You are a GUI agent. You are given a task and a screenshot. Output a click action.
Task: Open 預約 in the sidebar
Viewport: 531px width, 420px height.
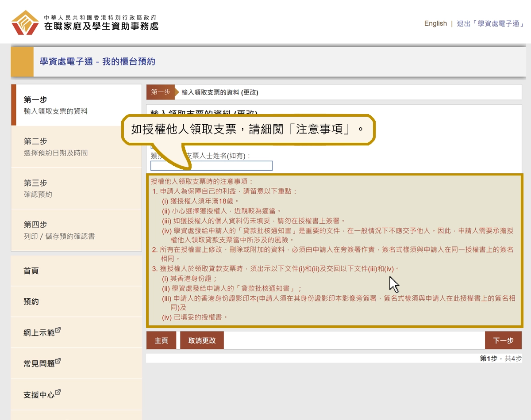click(x=30, y=302)
